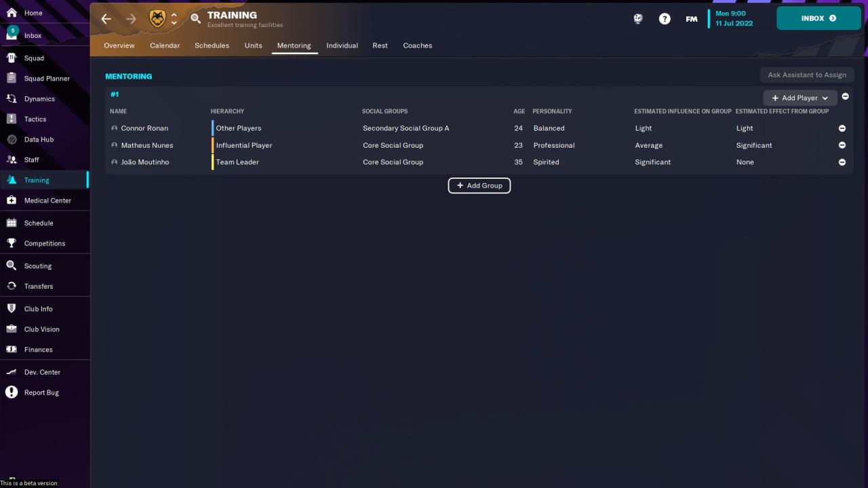Open the Finances sidebar icon
Screen dimensions: 868x488
click(12, 350)
